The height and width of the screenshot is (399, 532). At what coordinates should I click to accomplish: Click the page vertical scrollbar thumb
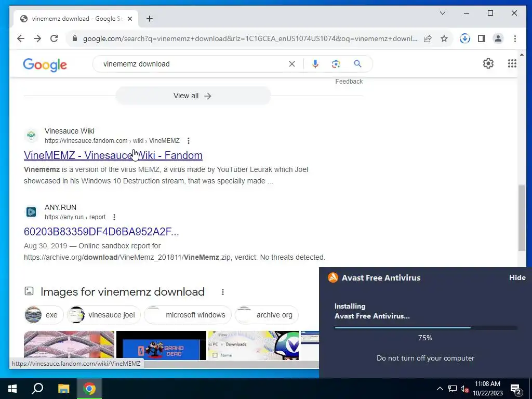[x=522, y=218]
